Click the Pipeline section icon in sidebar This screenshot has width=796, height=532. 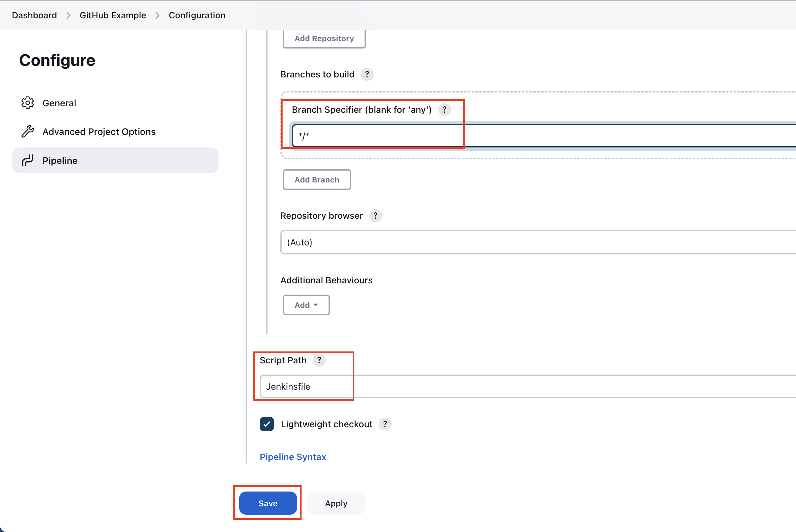(28, 160)
